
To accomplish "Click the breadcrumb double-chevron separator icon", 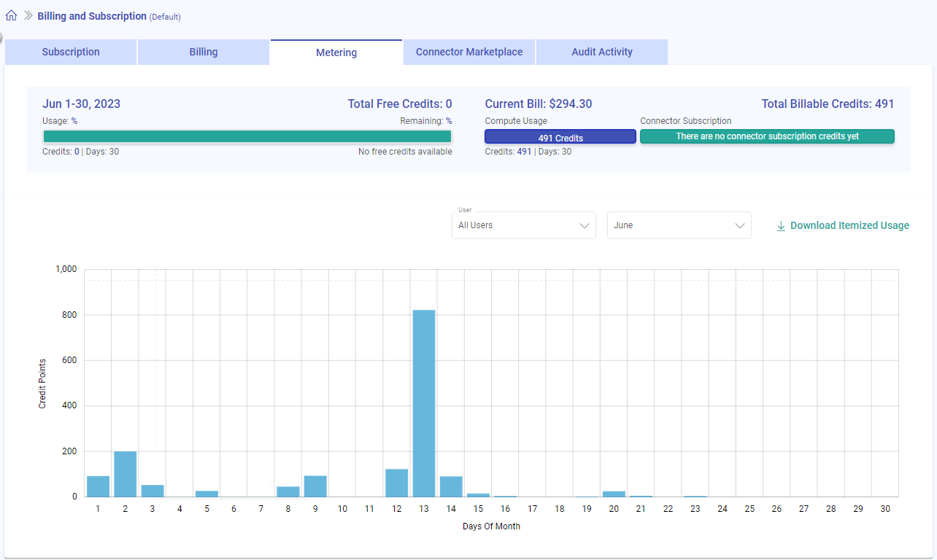I will [28, 15].
